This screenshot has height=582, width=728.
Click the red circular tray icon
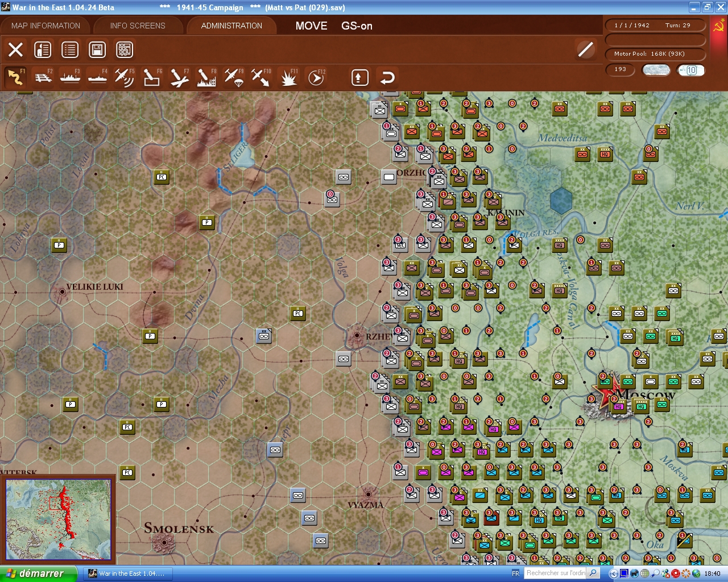tap(676, 573)
